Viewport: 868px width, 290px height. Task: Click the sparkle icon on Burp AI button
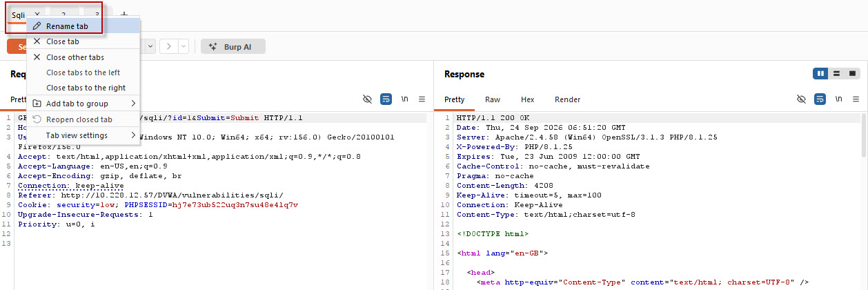coord(214,47)
